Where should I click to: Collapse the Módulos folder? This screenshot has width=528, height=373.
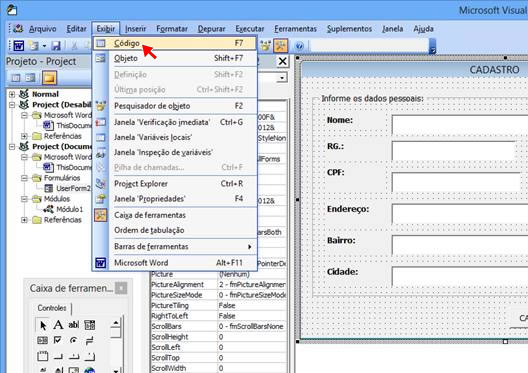[x=24, y=199]
